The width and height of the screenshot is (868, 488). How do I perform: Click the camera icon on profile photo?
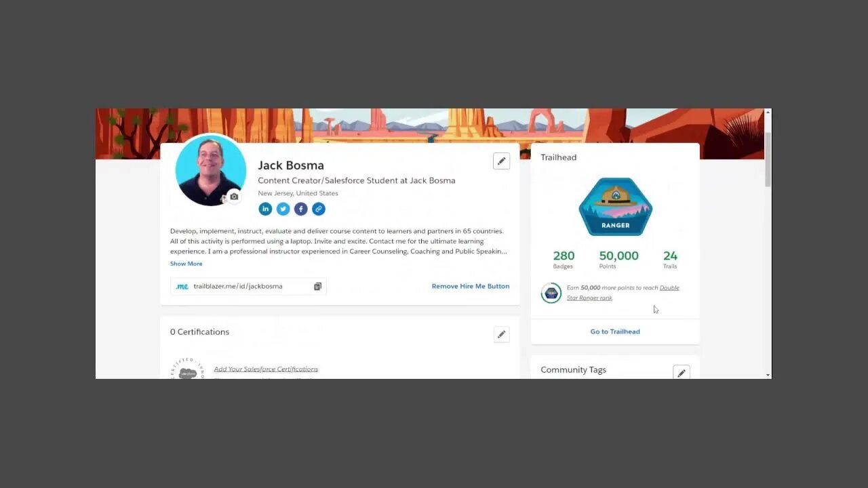point(234,197)
